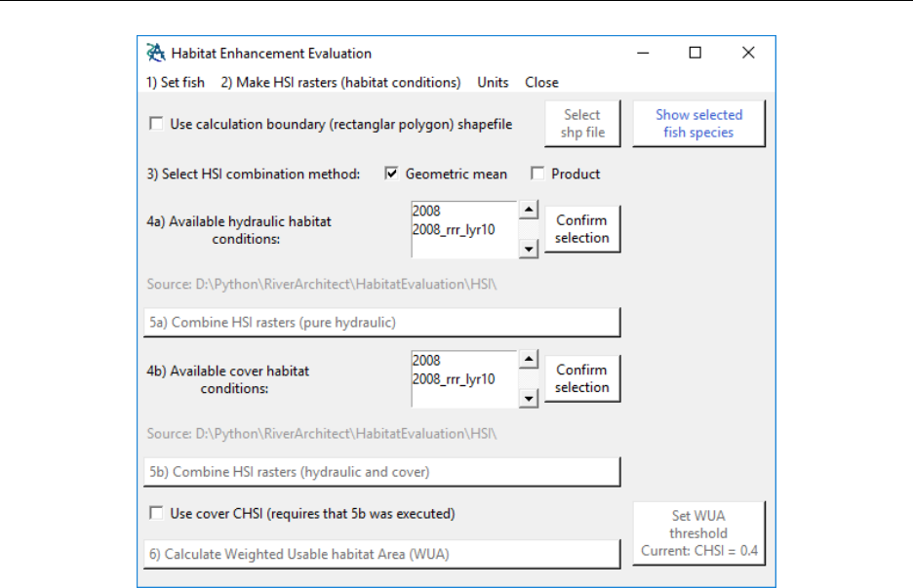The image size is (913, 588).
Task: Enable Use cover CHSI checkbox
Action: [x=156, y=513]
